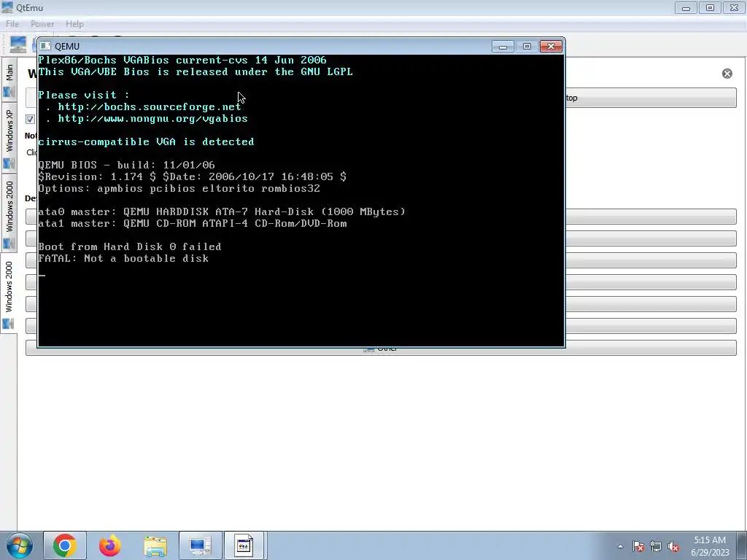Close the QEMU console window
747x560 pixels.
click(x=551, y=46)
